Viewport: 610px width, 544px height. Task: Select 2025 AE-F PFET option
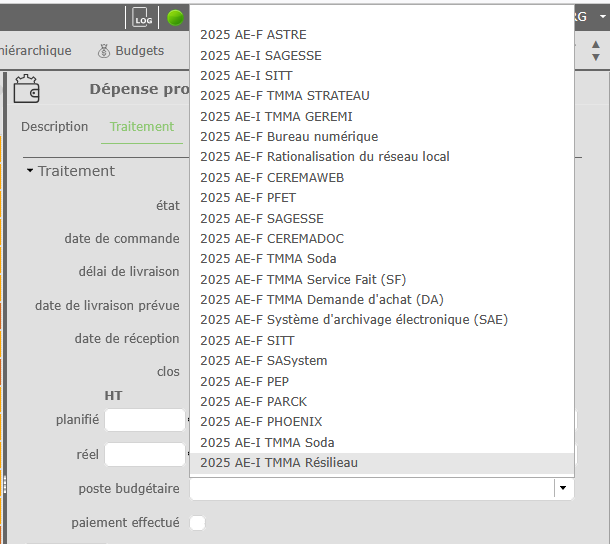point(382,198)
